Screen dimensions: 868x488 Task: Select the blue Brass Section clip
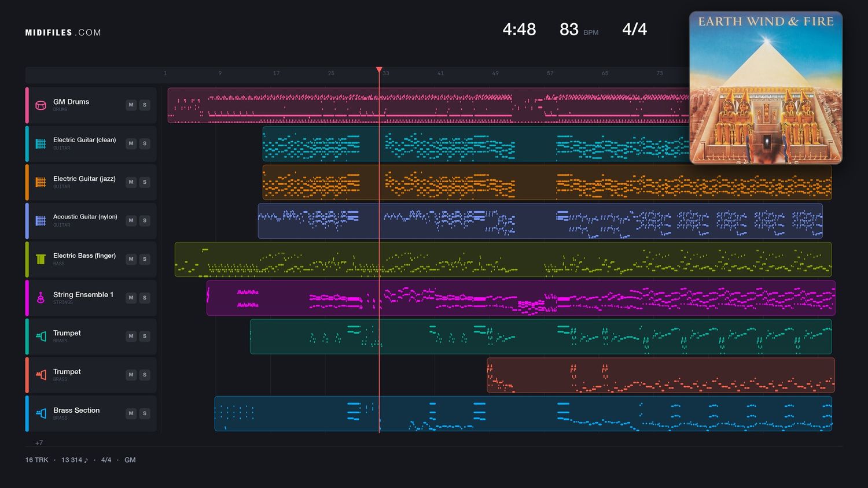point(523,413)
